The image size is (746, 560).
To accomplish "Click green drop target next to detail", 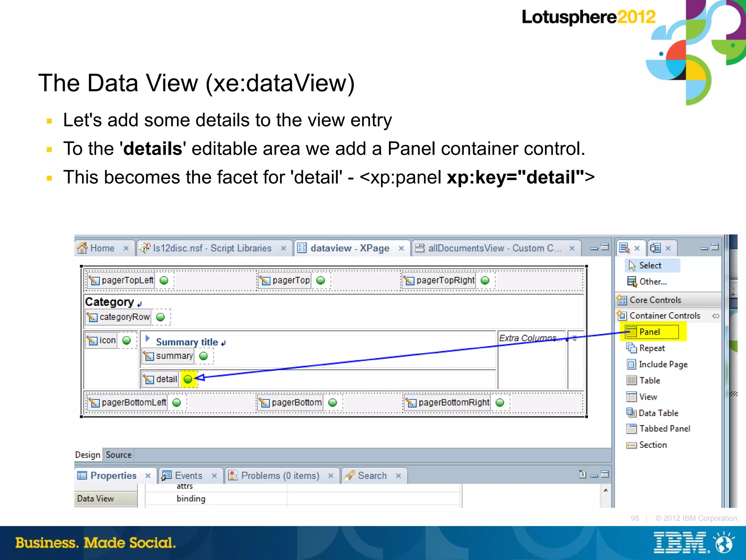I will pos(188,379).
